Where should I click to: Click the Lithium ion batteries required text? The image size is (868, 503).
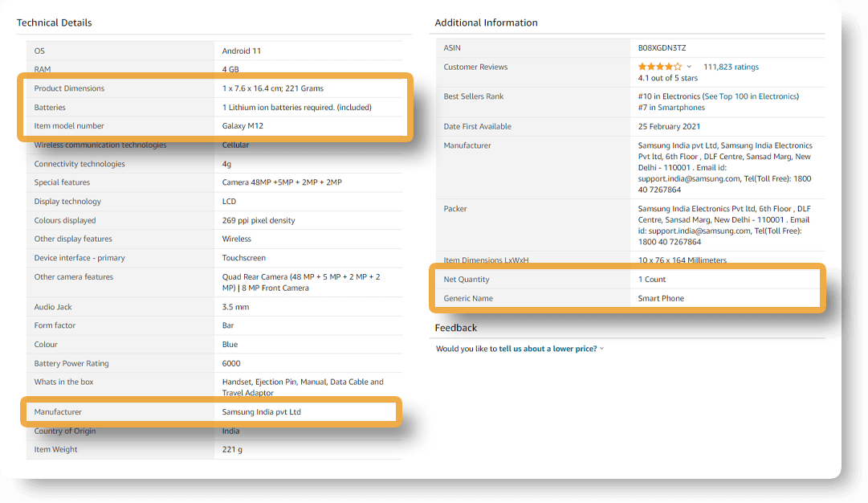297,108
